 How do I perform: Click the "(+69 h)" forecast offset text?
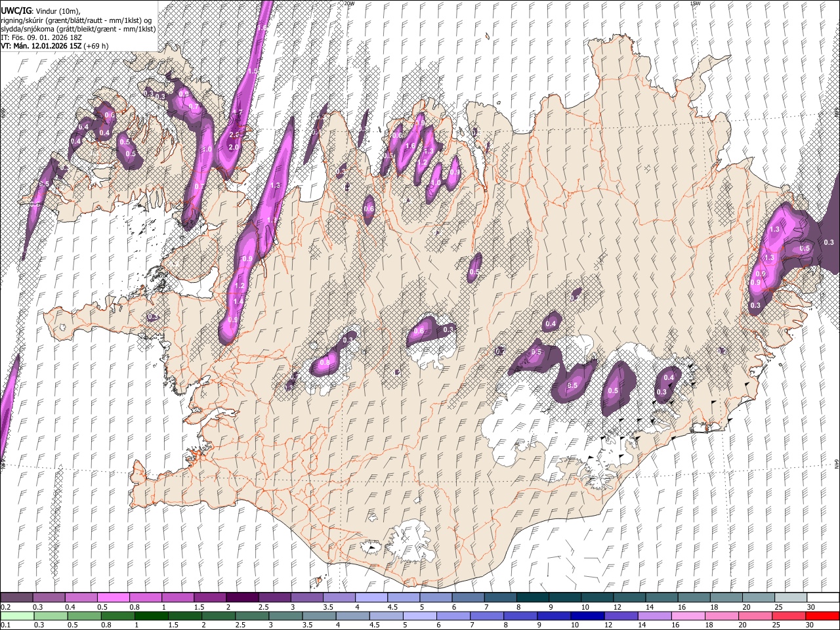[x=96, y=46]
